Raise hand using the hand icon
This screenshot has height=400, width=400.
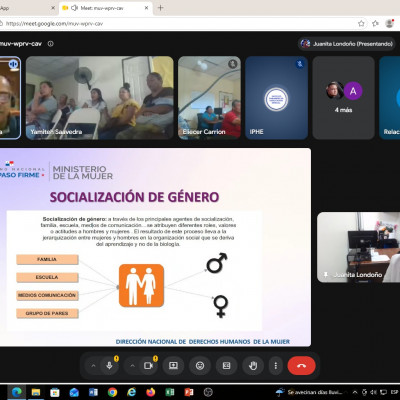click(253, 366)
